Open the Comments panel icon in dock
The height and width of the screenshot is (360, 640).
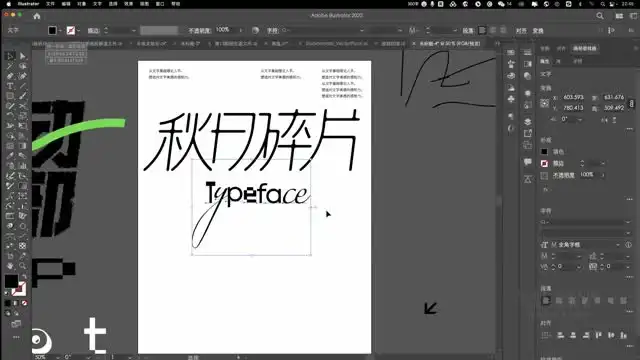coord(527,162)
